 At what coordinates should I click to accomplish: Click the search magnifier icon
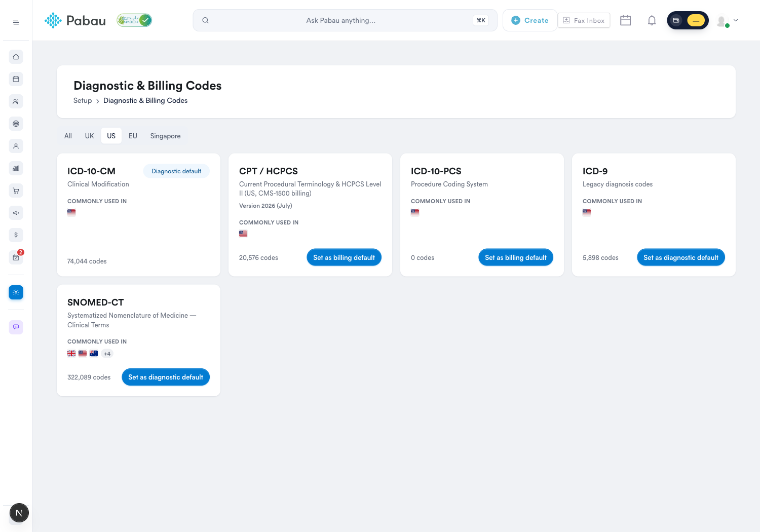coord(205,20)
